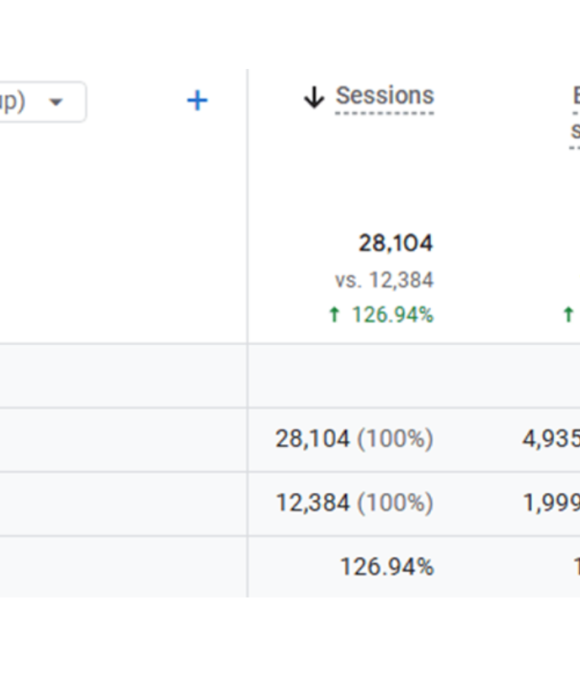Select the 1,999 cell in the second column
The height and width of the screenshot is (690, 580).
[x=551, y=503]
